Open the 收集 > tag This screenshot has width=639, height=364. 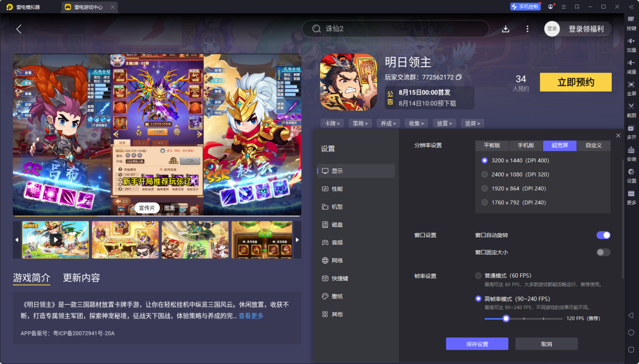(x=416, y=123)
